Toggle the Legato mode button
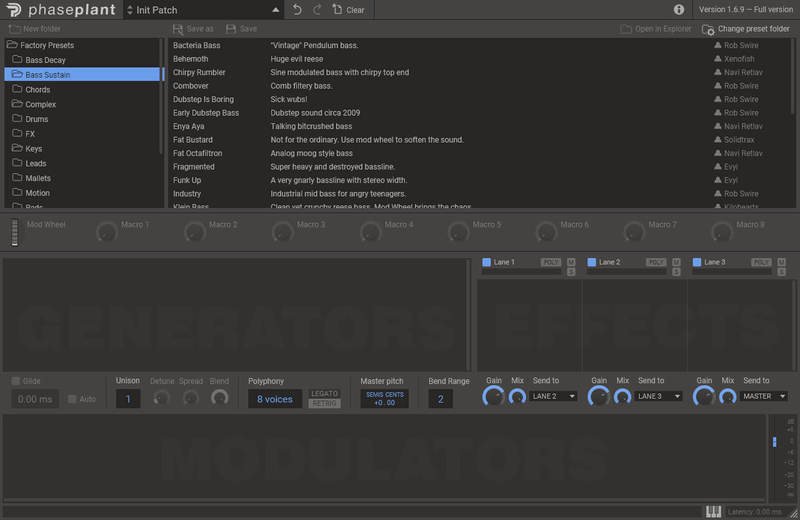 pyautogui.click(x=324, y=393)
